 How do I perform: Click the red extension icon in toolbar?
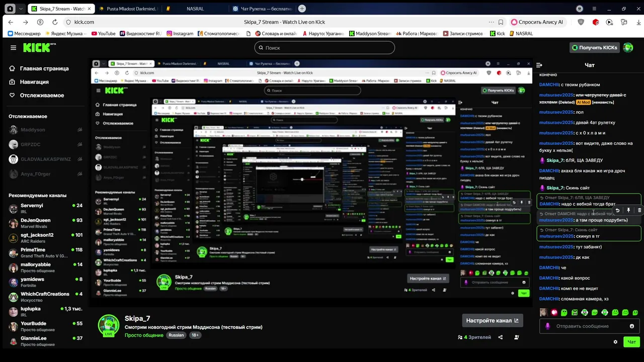coord(596,22)
